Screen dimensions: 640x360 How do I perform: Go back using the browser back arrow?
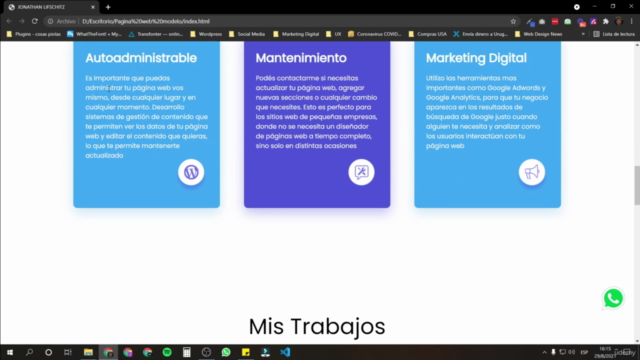(9, 21)
